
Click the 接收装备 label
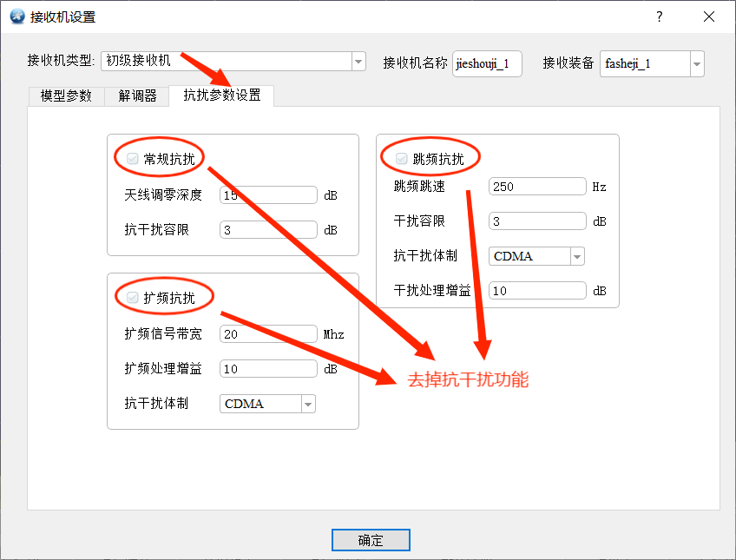tap(568, 63)
